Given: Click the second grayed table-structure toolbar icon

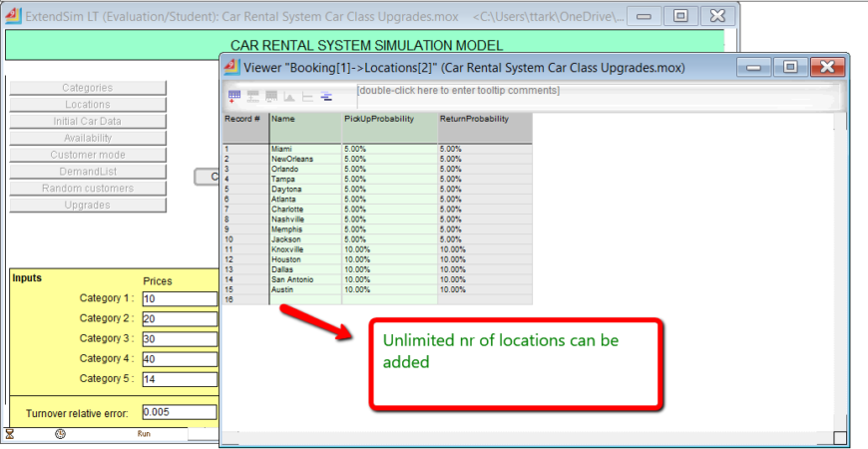Looking at the screenshot, I should coord(253,97).
